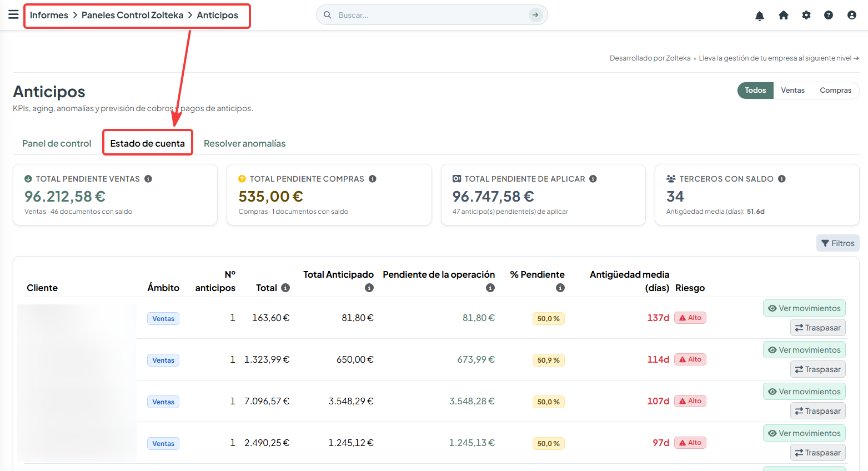Select the Compras scope filter
This screenshot has height=471, width=868.
pos(835,91)
